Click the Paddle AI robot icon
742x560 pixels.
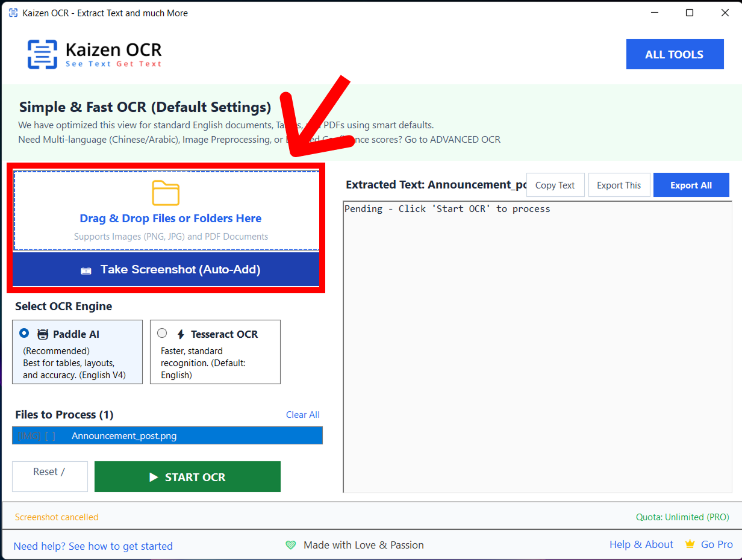point(43,335)
